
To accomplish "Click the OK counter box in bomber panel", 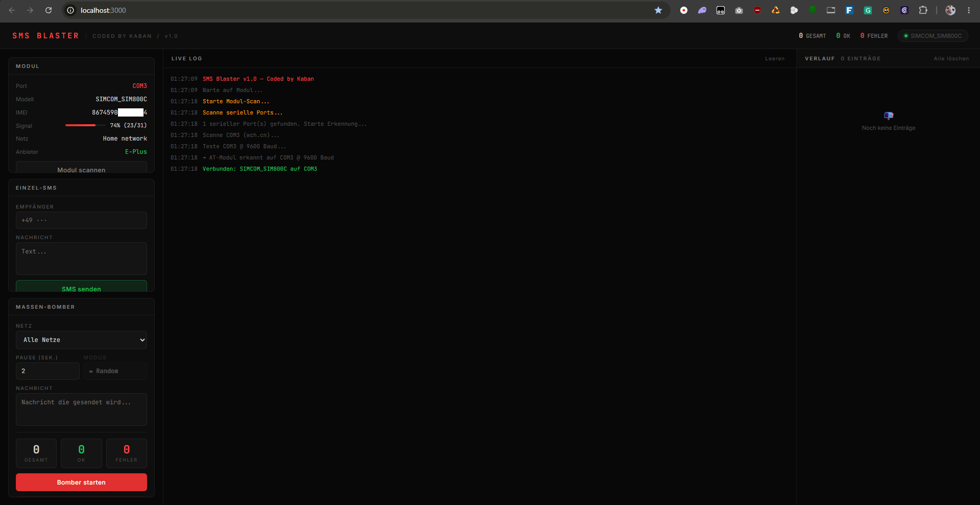I will coord(81,453).
